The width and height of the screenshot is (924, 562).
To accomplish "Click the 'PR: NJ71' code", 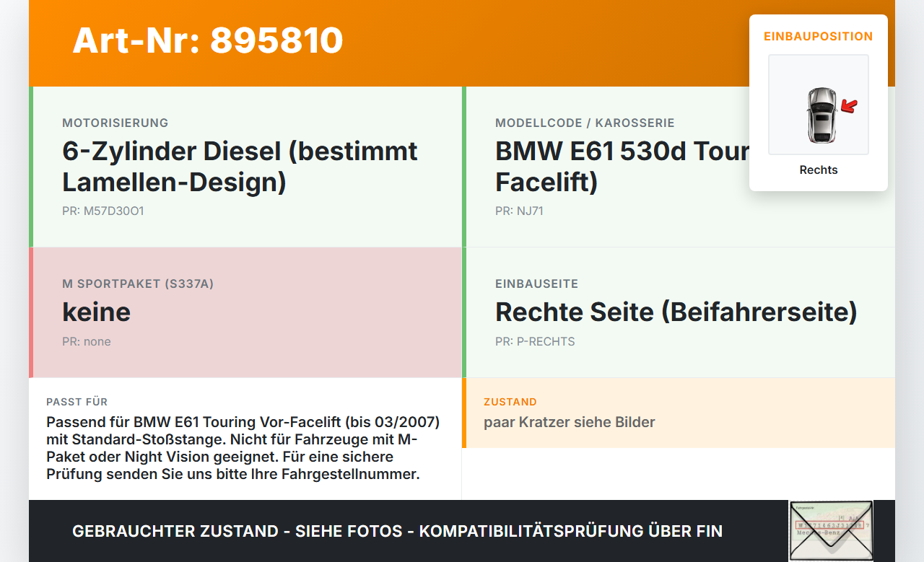I will [519, 211].
